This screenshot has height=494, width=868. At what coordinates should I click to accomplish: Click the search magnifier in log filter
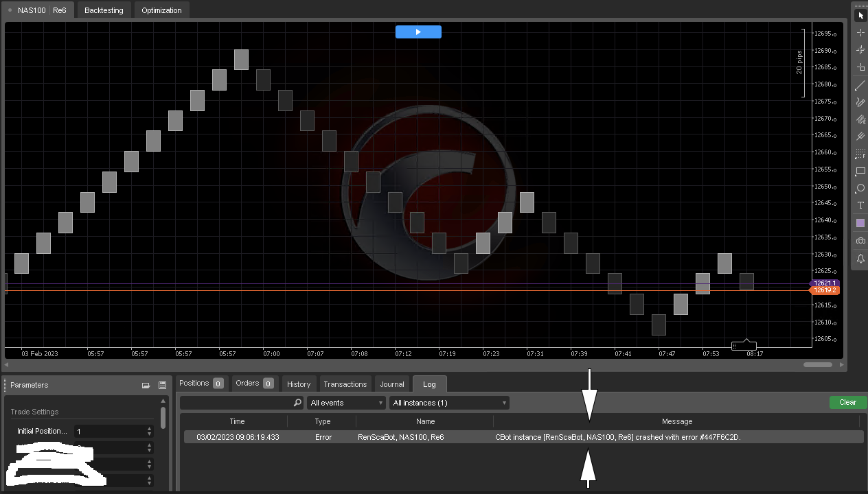pyautogui.click(x=297, y=403)
